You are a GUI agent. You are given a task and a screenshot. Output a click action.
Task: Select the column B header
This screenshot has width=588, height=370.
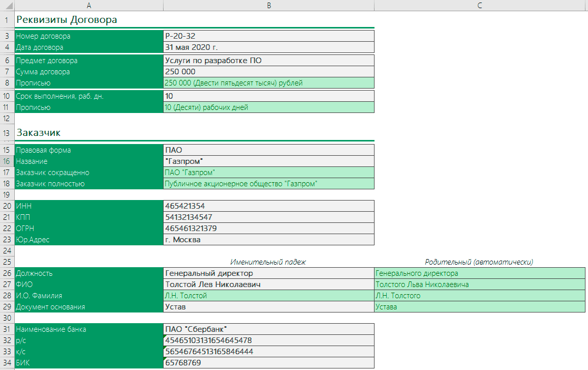pyautogui.click(x=269, y=5)
